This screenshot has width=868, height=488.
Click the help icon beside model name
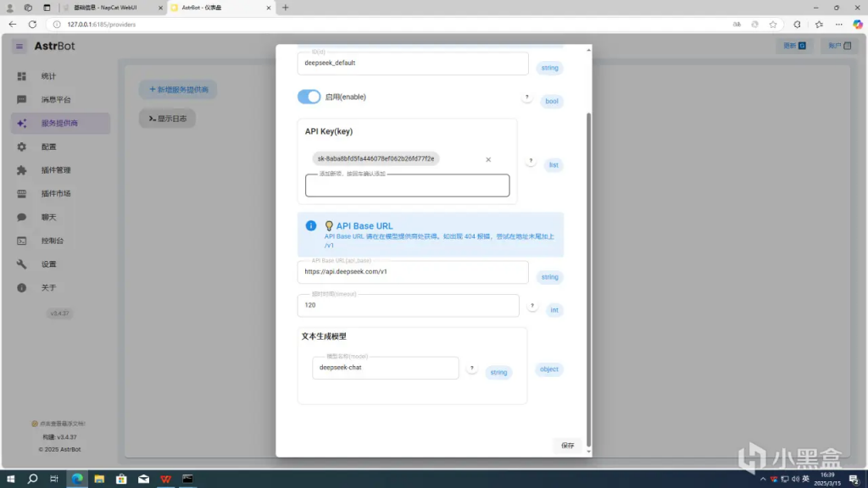pos(471,368)
